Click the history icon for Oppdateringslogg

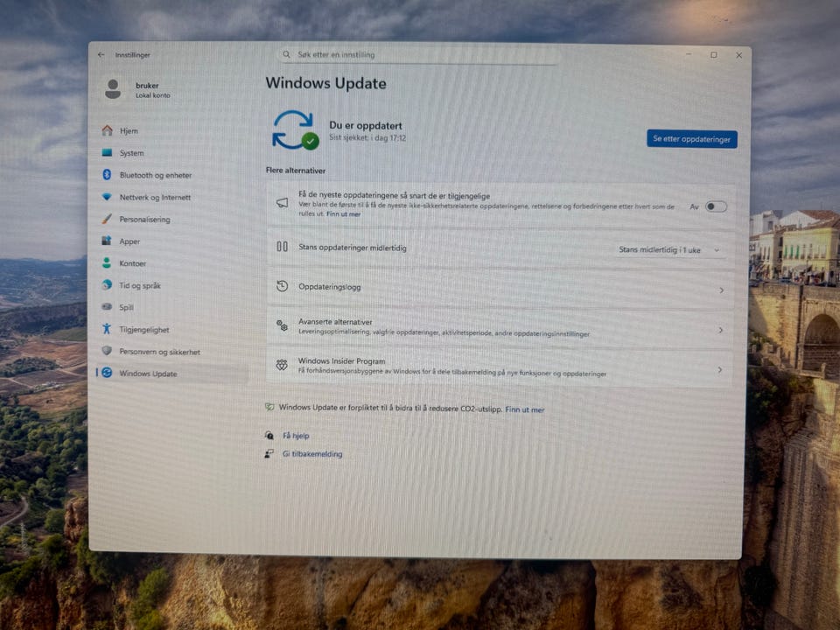tap(282, 286)
